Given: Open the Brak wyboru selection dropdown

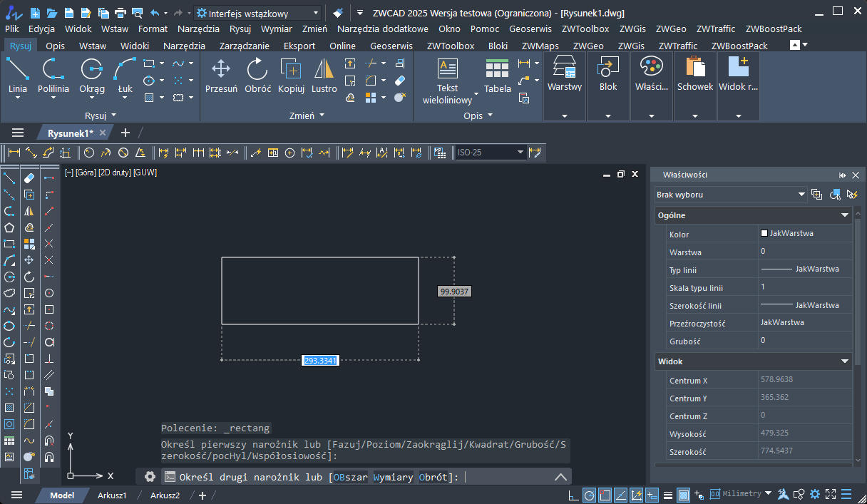Looking at the screenshot, I should pyautogui.click(x=731, y=195).
